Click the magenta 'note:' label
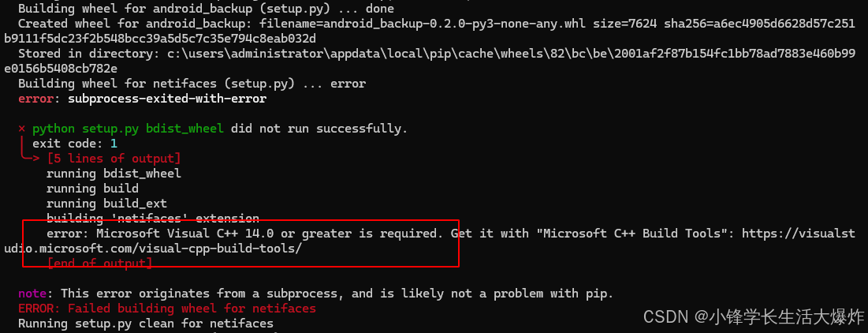The image size is (868, 333). pyautogui.click(x=36, y=294)
